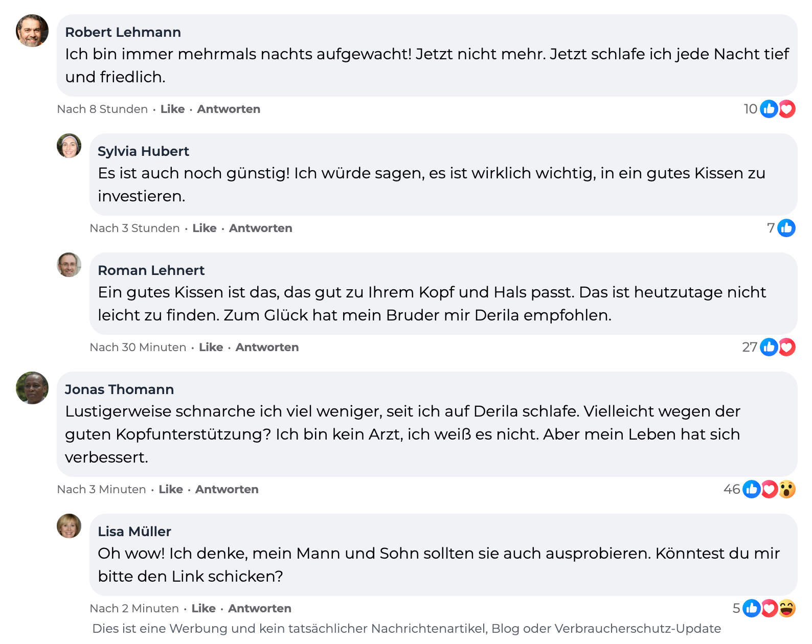Screen dimensions: 812x644
Task: Click laughing emoji on Lisa Müller's comment
Action: [787, 608]
